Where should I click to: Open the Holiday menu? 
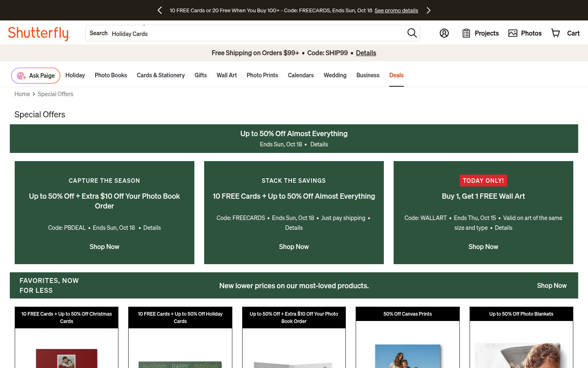coord(75,75)
